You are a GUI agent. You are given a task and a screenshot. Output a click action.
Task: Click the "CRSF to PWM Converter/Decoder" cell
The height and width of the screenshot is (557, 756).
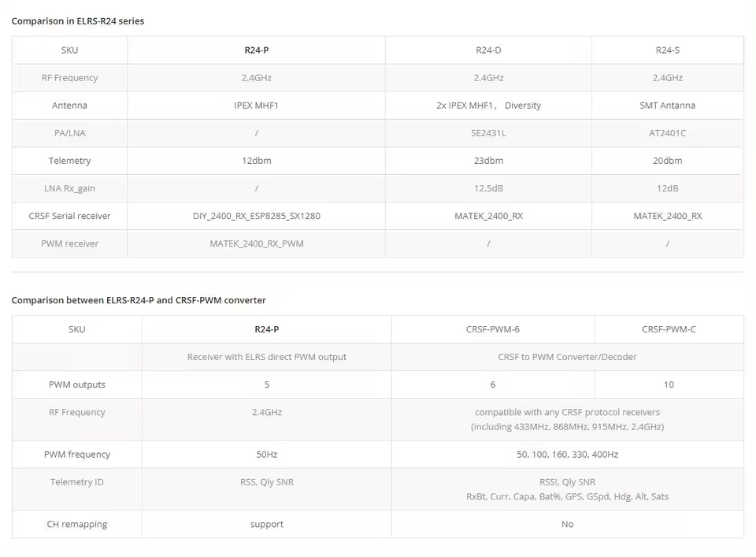567,357
